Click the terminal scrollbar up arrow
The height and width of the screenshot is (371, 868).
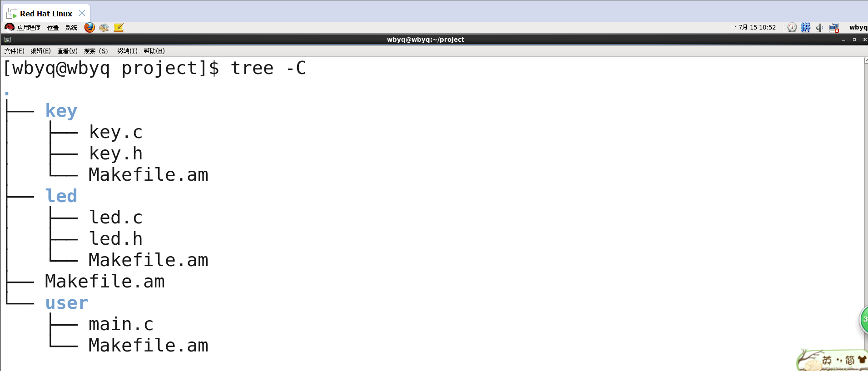(866, 60)
